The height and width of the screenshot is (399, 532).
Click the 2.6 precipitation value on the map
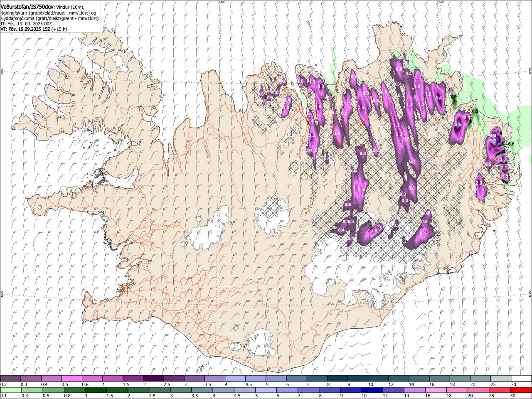(x=361, y=107)
